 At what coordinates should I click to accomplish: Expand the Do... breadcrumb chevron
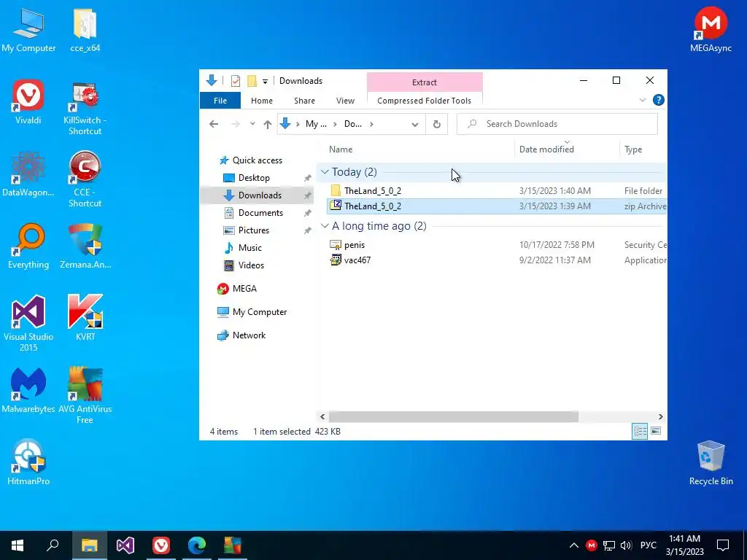tap(371, 124)
